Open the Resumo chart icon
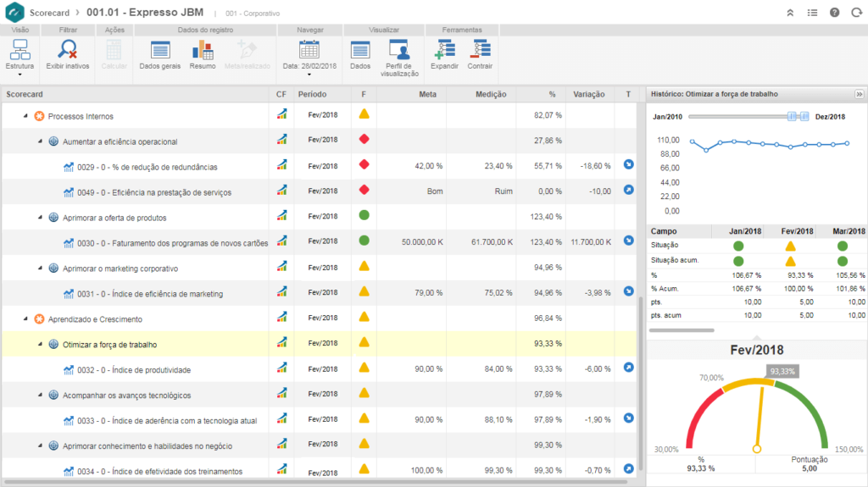 pyautogui.click(x=203, y=49)
